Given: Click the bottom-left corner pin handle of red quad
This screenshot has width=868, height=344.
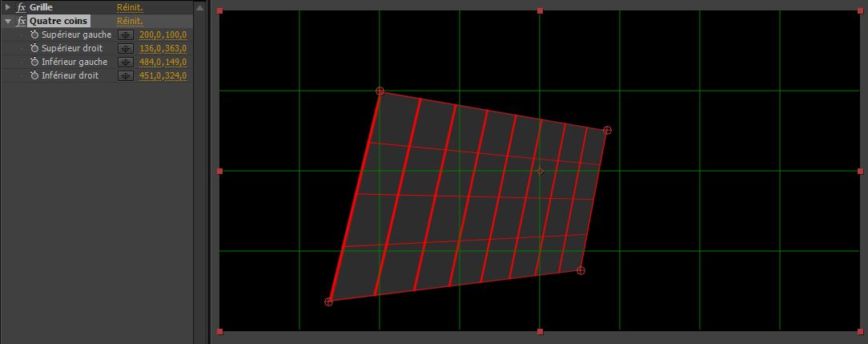Looking at the screenshot, I should tap(328, 302).
